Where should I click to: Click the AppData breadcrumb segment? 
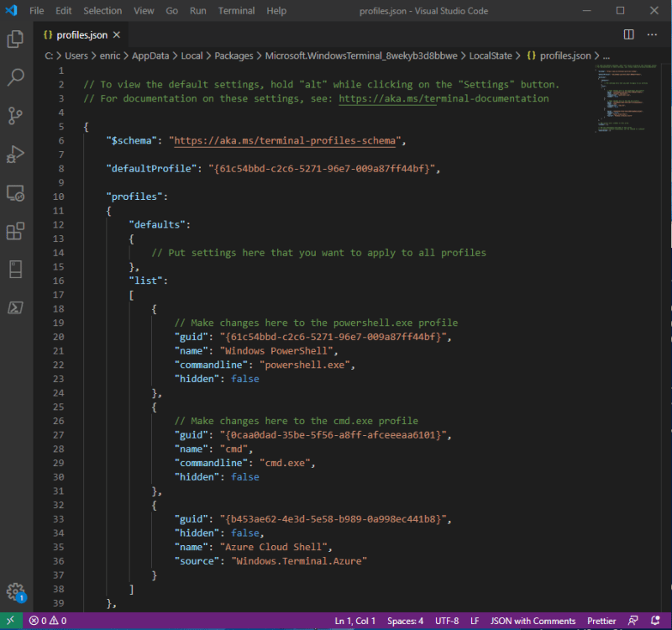pyautogui.click(x=150, y=55)
